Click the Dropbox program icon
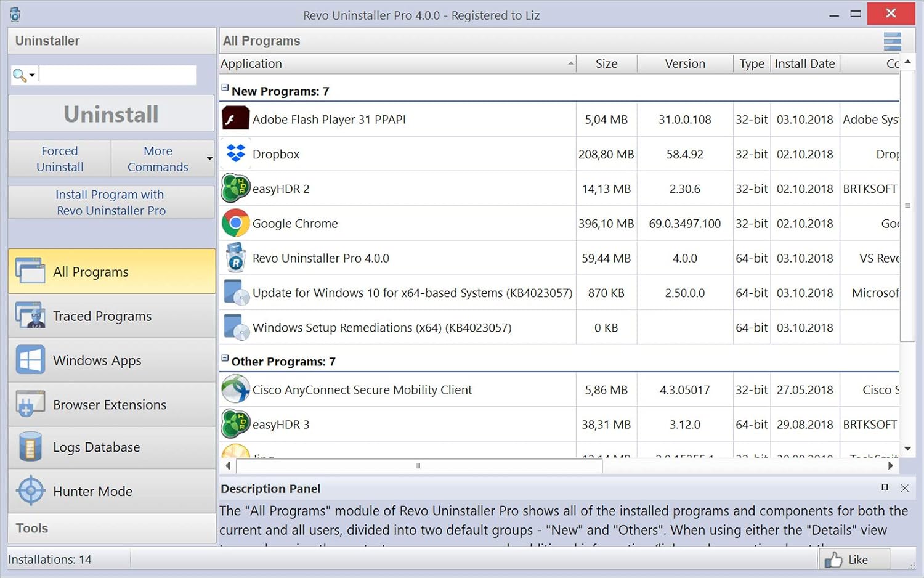Image resolution: width=924 pixels, height=578 pixels. tap(235, 153)
